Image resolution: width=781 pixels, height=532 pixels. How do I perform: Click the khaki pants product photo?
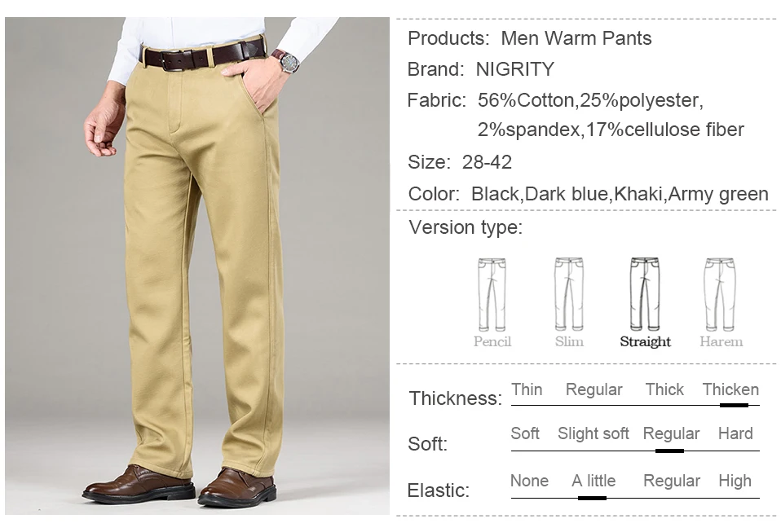pos(197,266)
